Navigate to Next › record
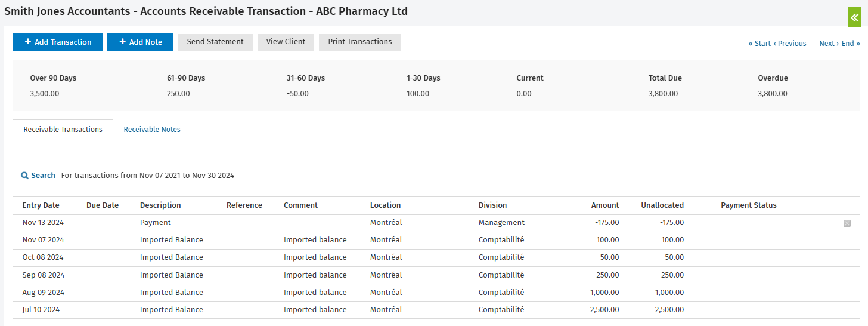This screenshot has height=326, width=868. pos(829,44)
